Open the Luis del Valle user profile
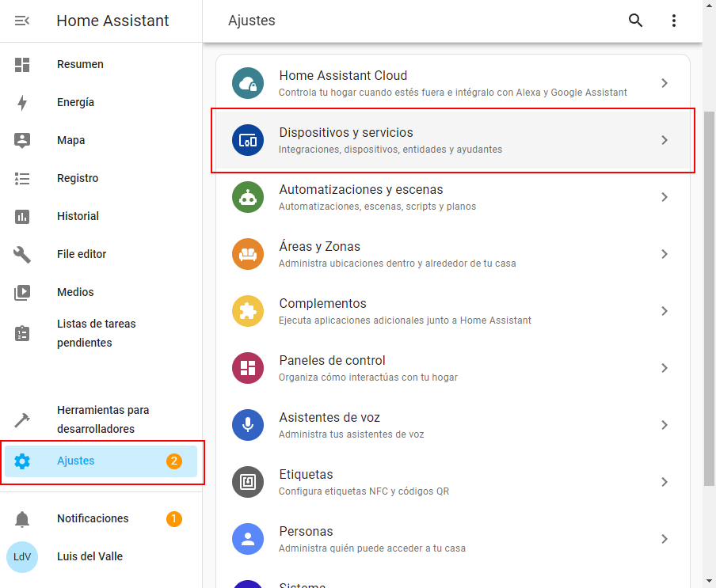The image size is (716, 588). click(x=89, y=556)
